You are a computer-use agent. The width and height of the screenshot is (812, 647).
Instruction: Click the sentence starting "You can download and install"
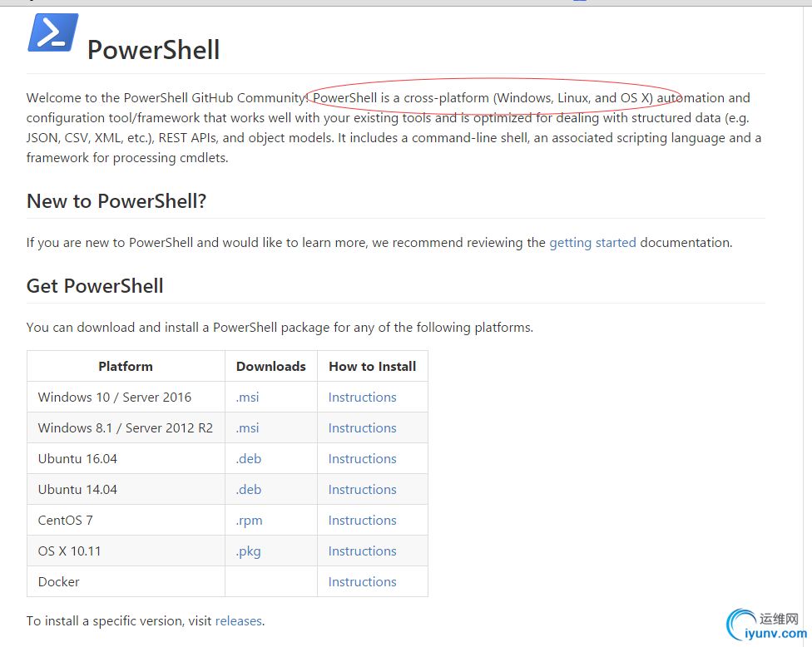point(280,328)
